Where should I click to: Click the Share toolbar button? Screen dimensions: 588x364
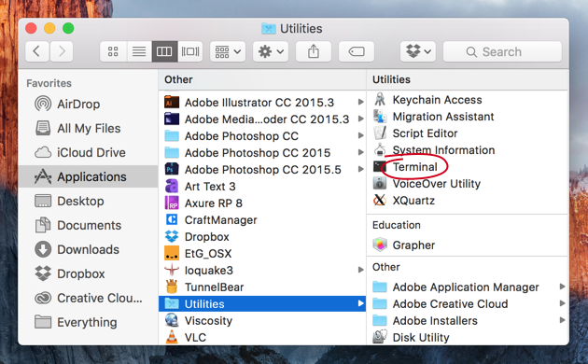pos(314,51)
